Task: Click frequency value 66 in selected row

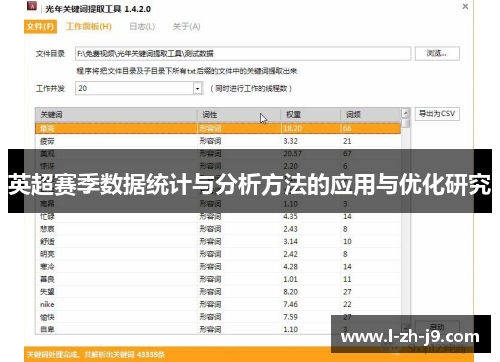Action: (347, 128)
